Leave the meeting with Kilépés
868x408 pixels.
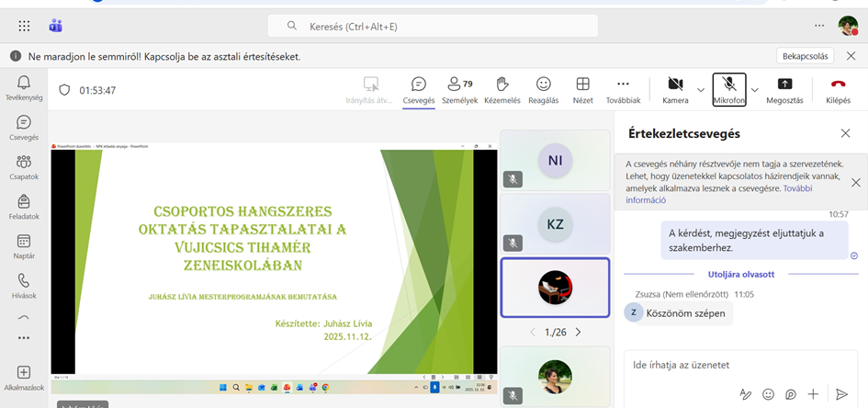[x=838, y=90]
